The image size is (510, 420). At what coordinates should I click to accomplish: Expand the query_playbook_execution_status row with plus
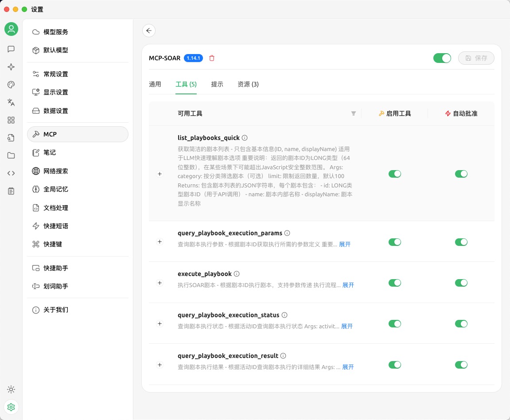point(160,324)
